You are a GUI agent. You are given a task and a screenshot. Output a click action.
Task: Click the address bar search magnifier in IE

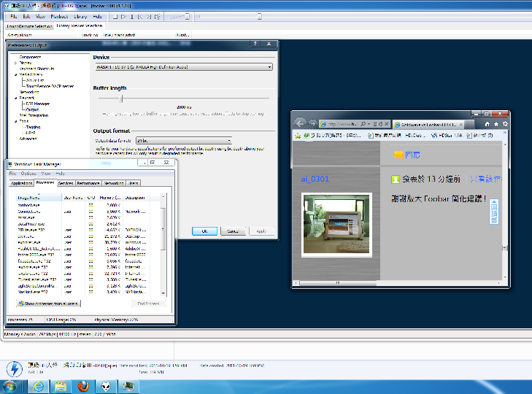363,124
